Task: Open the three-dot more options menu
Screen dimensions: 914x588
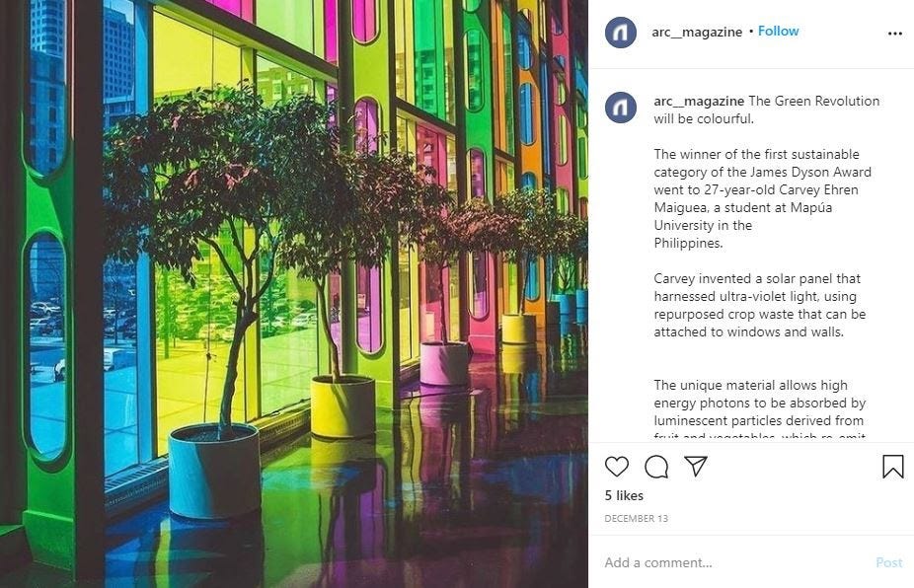Action: click(895, 34)
